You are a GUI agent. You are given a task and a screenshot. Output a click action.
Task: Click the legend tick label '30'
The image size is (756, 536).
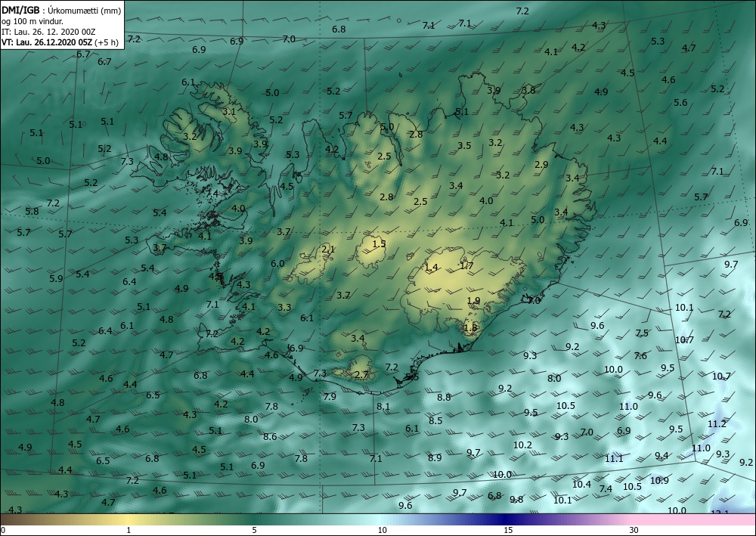[634, 531]
